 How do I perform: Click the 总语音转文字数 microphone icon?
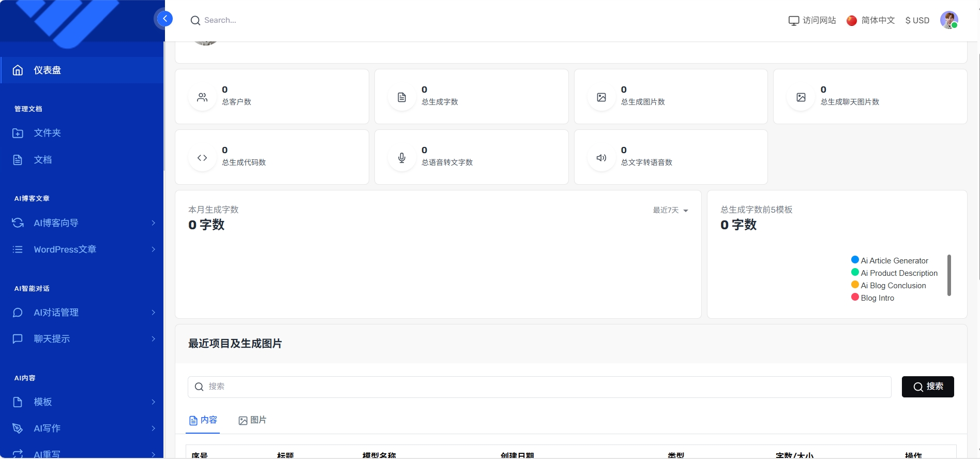coord(402,158)
